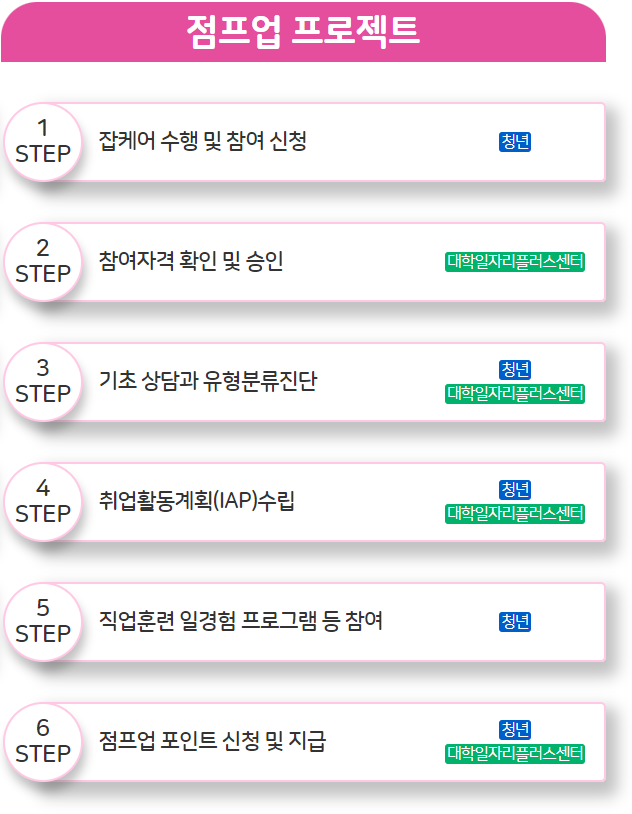Click the 4 STEP circle badge
Screen dimensions: 632x814
(x=43, y=502)
